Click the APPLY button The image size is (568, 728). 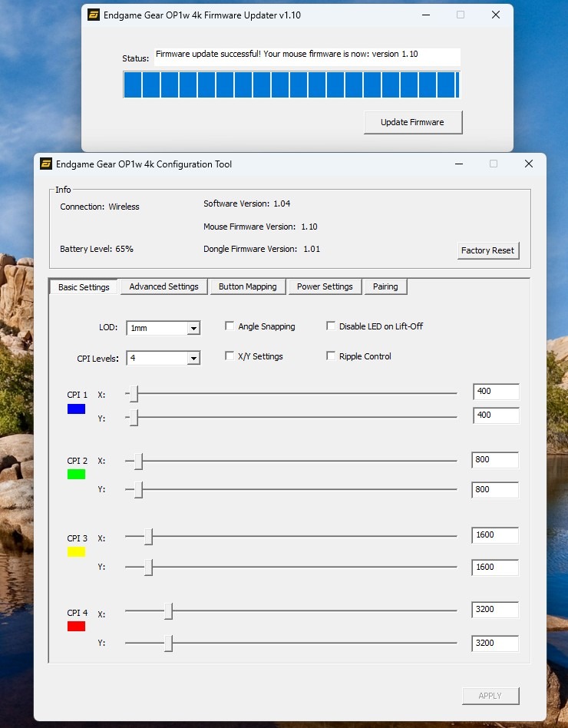pyautogui.click(x=490, y=696)
